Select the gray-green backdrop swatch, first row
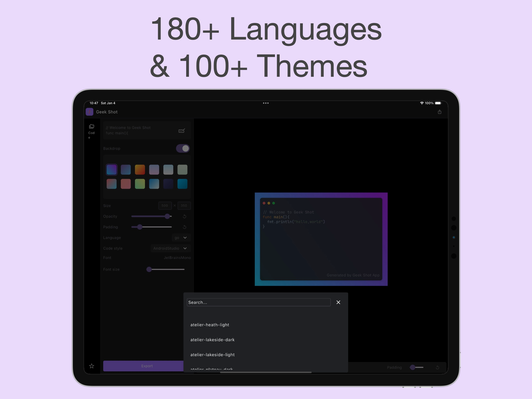The image size is (532, 399). pyautogui.click(x=182, y=170)
